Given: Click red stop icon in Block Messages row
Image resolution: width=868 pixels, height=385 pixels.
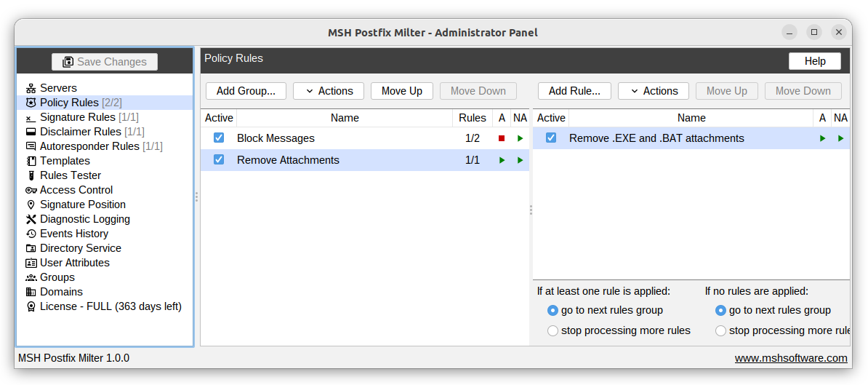Looking at the screenshot, I should click(x=502, y=138).
